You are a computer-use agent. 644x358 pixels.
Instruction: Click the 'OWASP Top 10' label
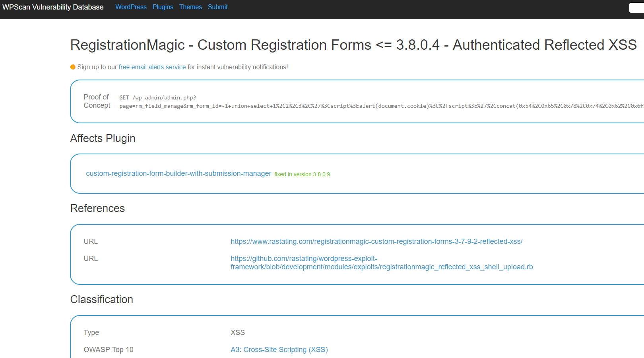click(x=109, y=350)
